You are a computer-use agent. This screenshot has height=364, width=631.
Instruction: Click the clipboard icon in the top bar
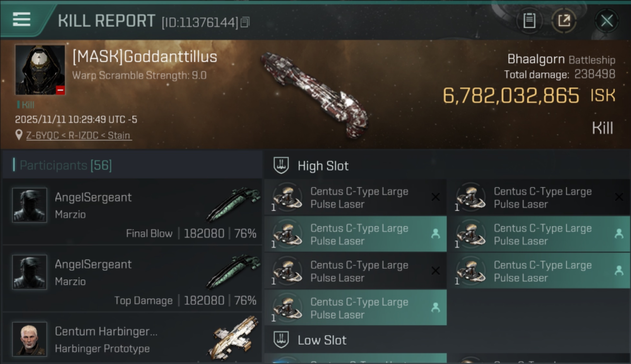529,21
